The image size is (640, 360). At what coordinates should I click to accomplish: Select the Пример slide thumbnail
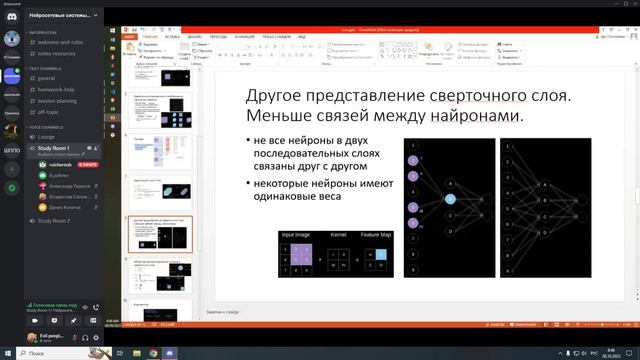(160, 152)
